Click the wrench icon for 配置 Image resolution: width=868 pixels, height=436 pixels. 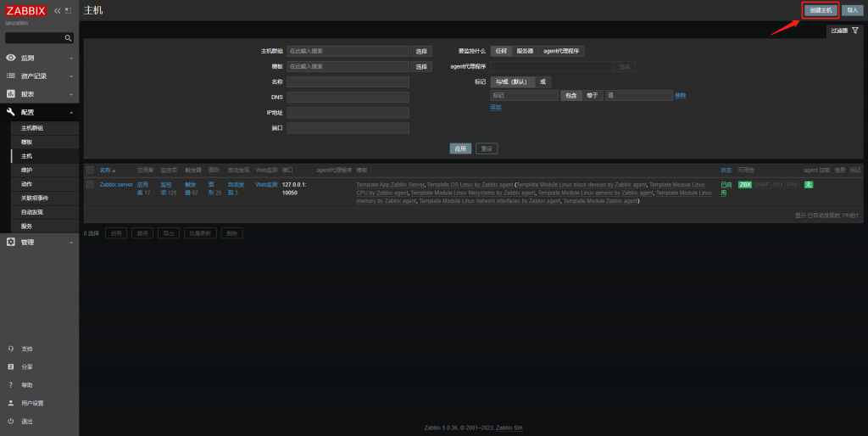click(10, 112)
